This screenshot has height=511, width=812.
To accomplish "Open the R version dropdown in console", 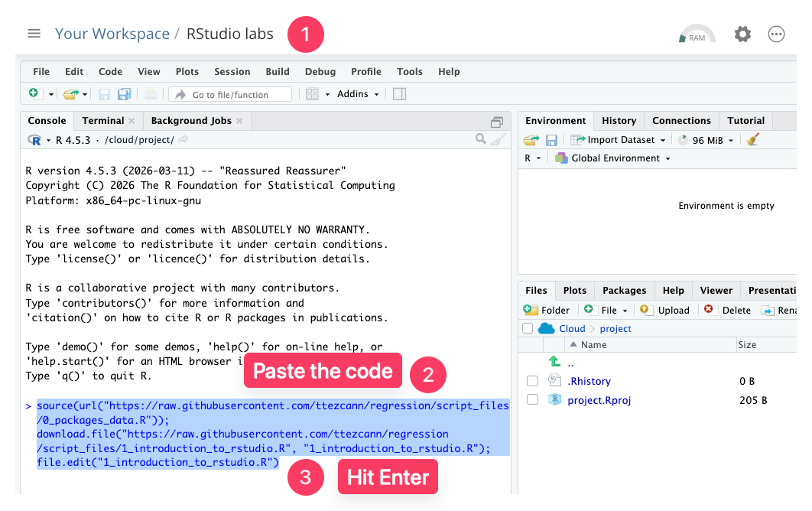I will (48, 141).
